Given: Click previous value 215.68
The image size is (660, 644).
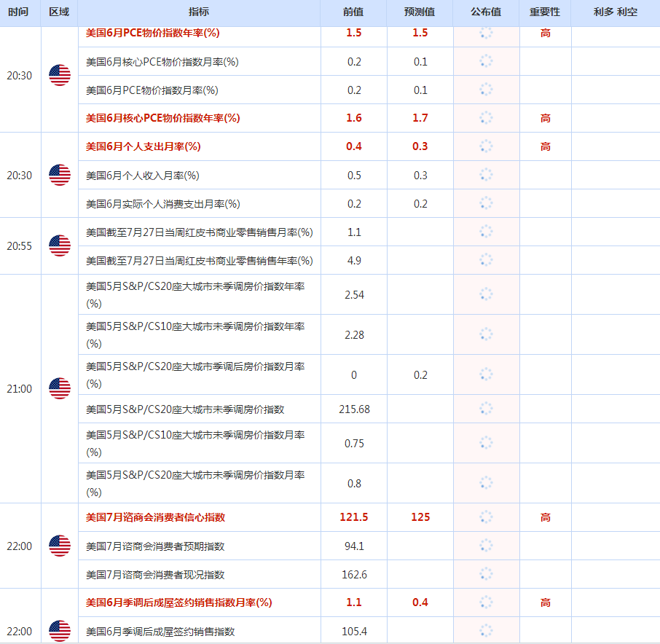Looking at the screenshot, I should (354, 409).
